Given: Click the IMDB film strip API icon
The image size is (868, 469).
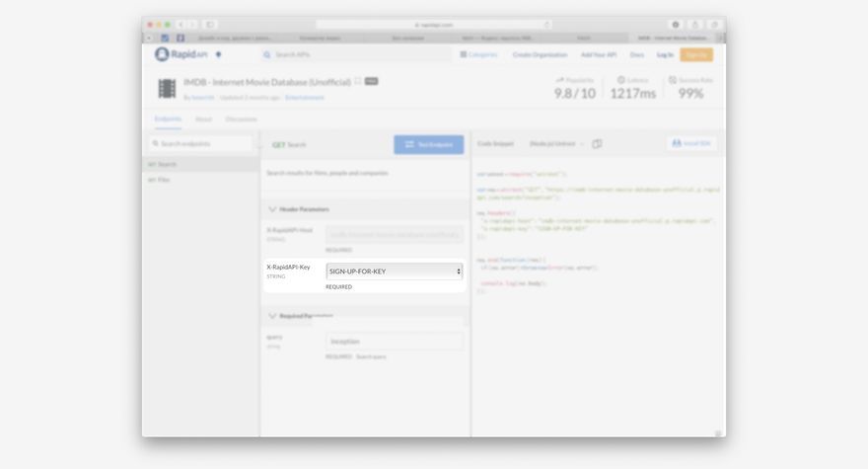Looking at the screenshot, I should pos(167,88).
